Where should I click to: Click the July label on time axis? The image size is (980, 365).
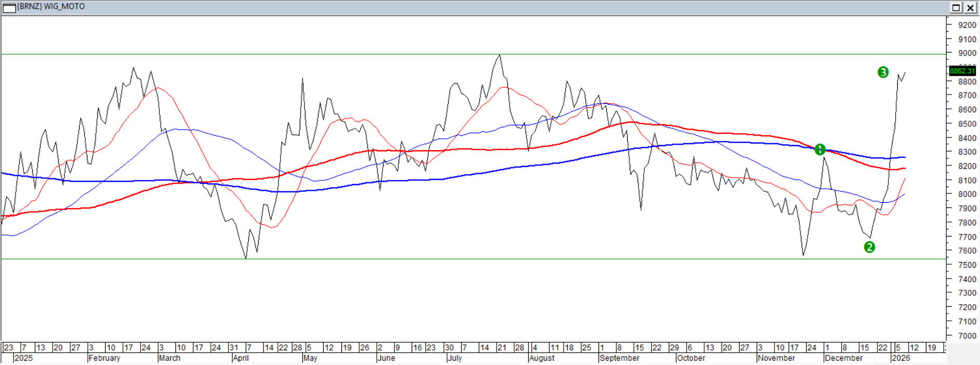coord(455,358)
